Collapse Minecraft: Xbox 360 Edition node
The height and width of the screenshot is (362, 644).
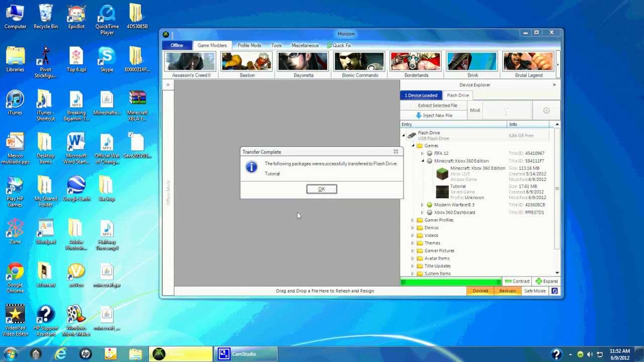(x=423, y=161)
